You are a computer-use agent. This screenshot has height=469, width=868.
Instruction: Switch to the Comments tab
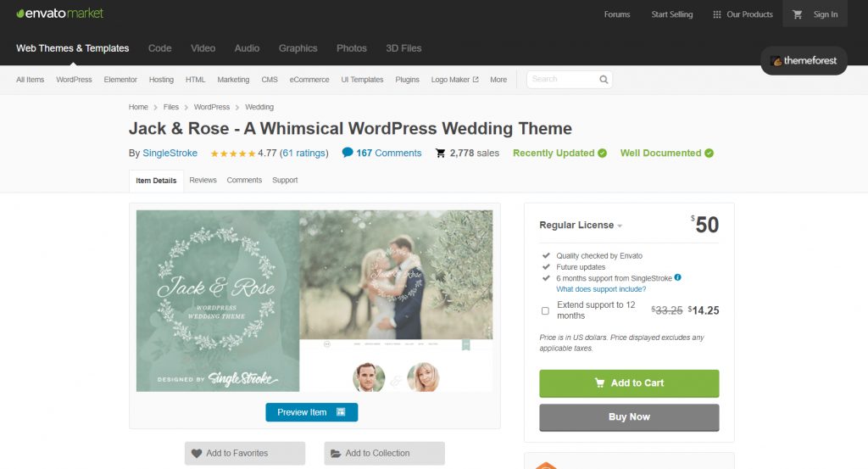(244, 180)
